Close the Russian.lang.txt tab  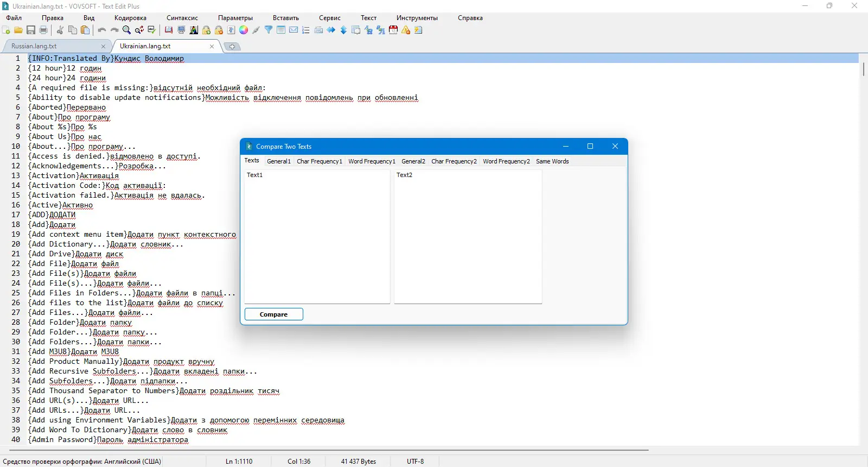click(103, 47)
